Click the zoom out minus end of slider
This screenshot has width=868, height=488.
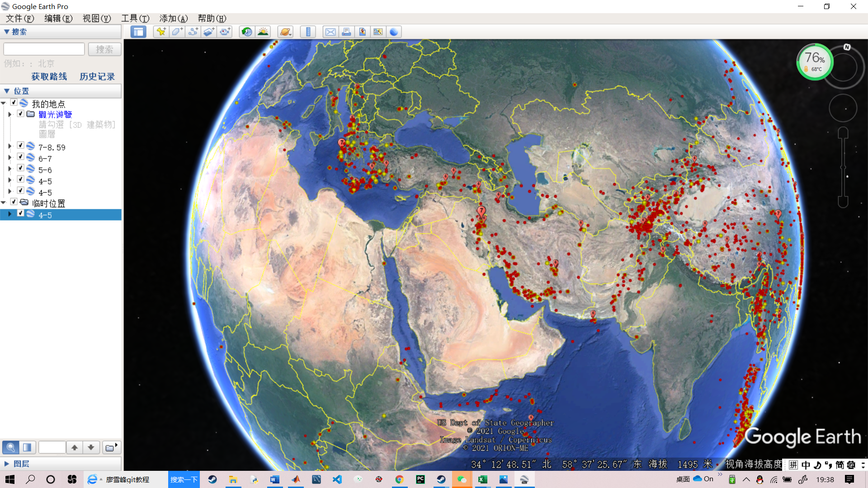[843, 202]
